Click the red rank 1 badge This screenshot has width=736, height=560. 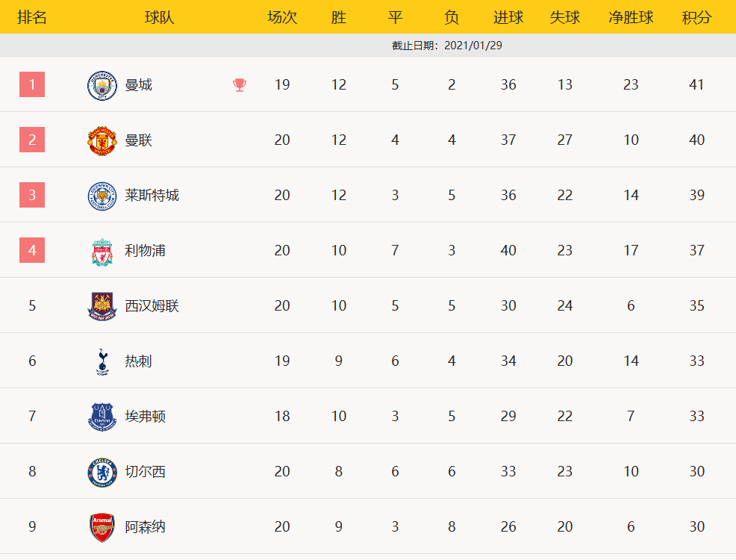coord(32,84)
